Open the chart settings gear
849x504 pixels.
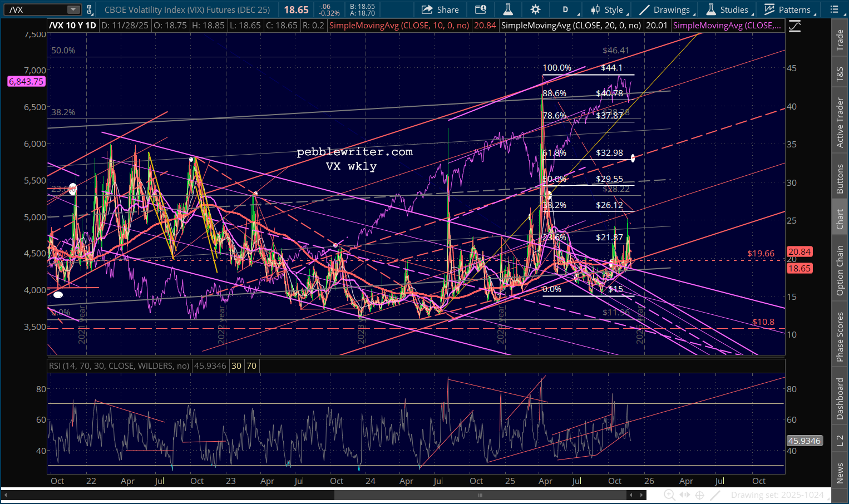click(535, 9)
